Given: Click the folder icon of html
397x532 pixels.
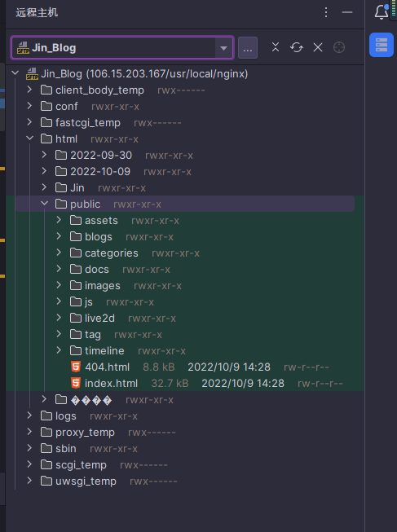Looking at the screenshot, I should 46,138.
